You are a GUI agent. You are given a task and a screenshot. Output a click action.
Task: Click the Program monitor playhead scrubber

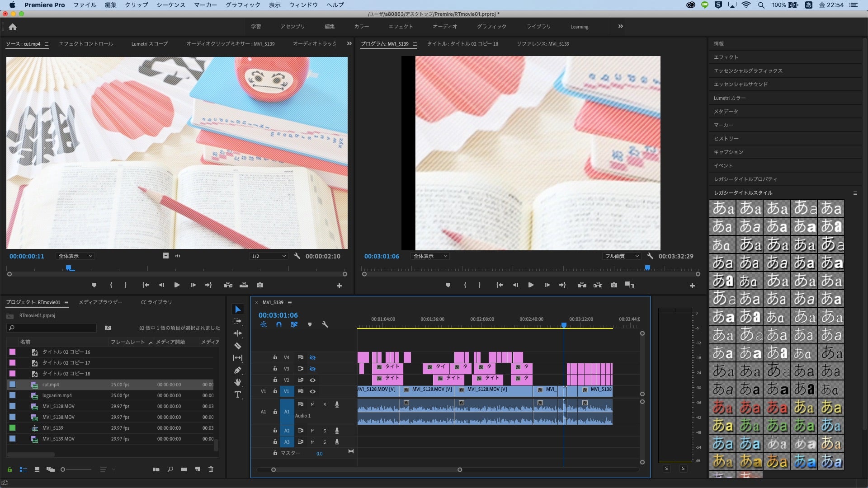(647, 268)
